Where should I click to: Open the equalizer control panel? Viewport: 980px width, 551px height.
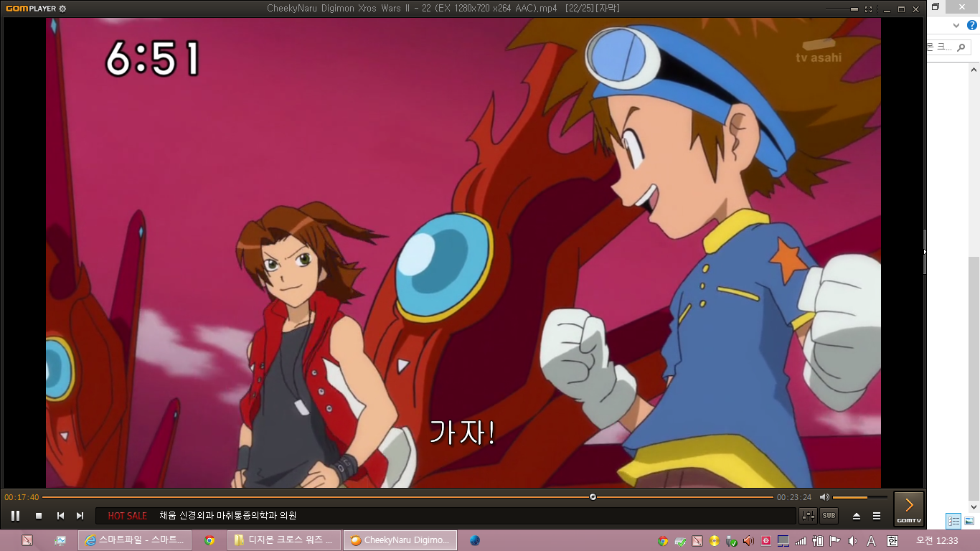click(809, 515)
